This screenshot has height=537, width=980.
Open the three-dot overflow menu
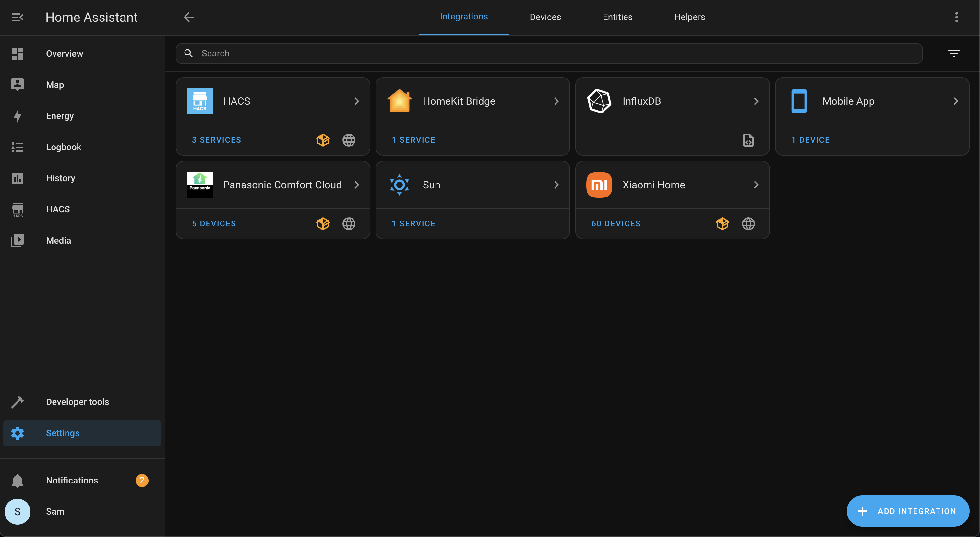956,17
